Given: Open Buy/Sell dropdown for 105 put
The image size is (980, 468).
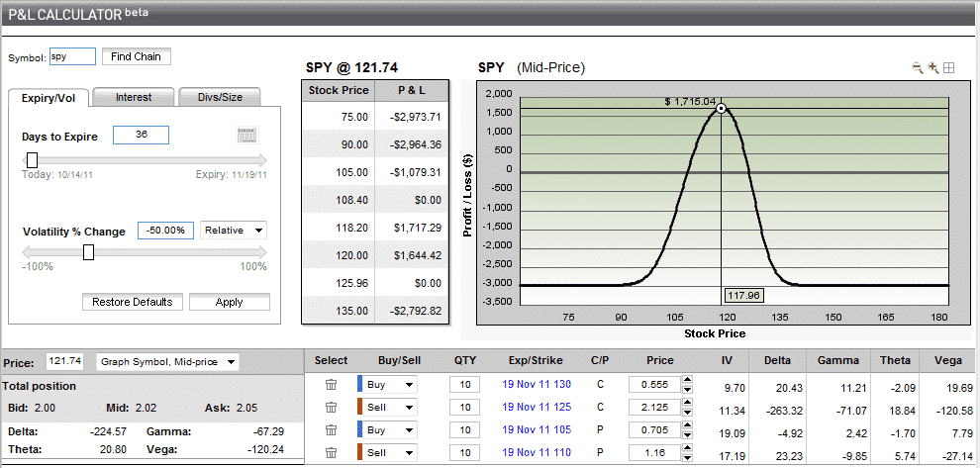Looking at the screenshot, I should (x=390, y=429).
